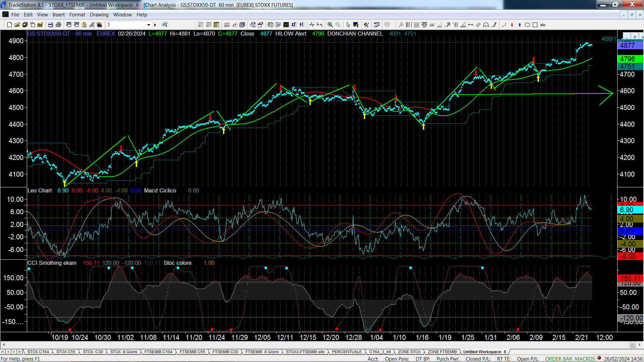Click the 4877 price label on axis
644x362 pixels.
click(x=630, y=46)
